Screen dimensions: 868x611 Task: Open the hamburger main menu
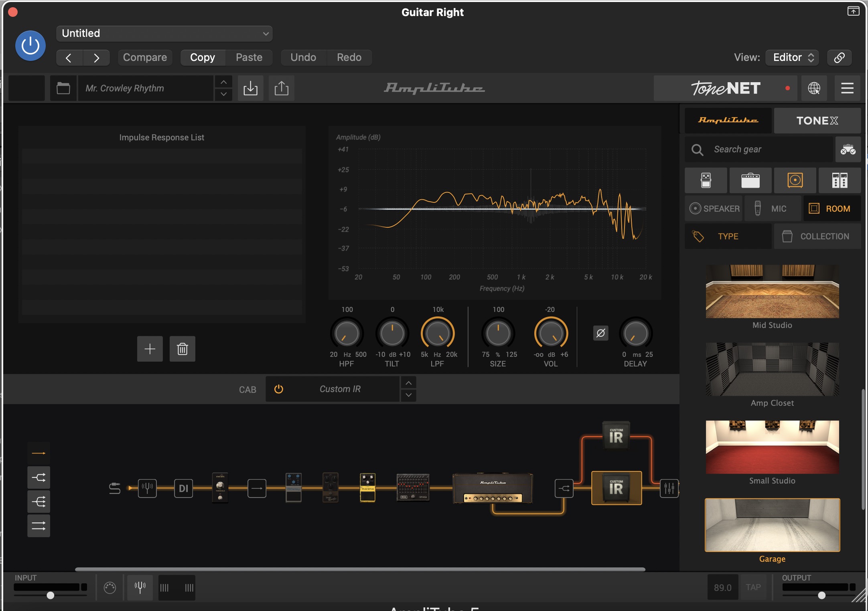point(847,88)
